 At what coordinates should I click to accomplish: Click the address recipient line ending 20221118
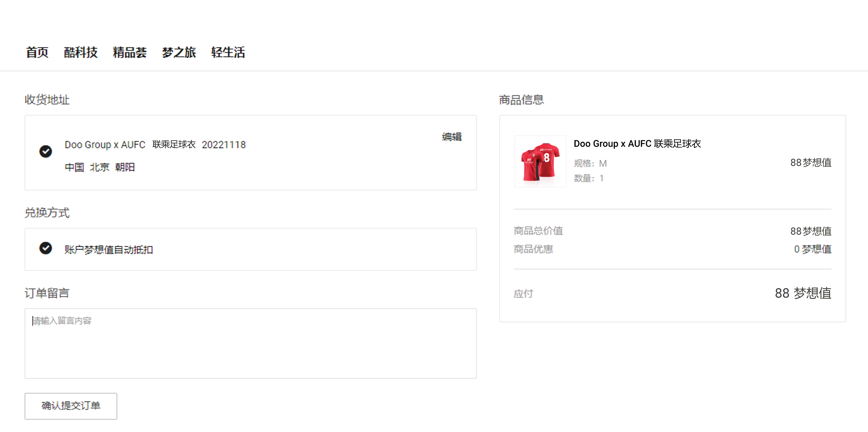tap(155, 145)
